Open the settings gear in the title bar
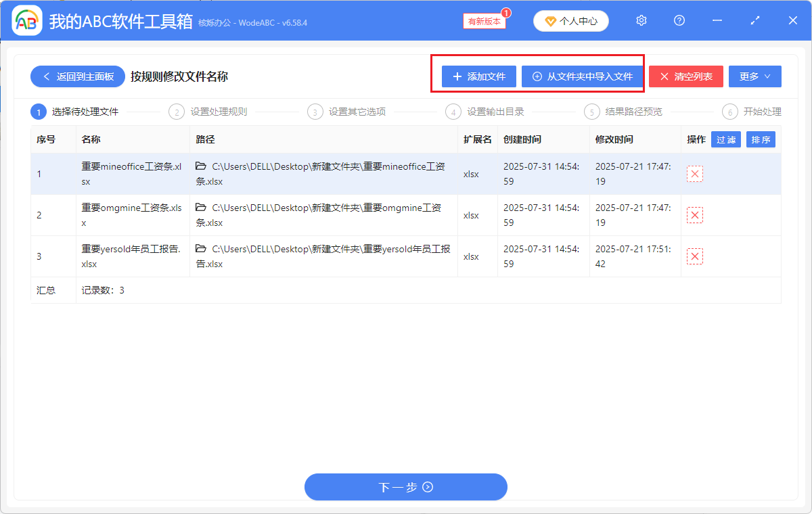The height and width of the screenshot is (514, 812). click(x=641, y=20)
